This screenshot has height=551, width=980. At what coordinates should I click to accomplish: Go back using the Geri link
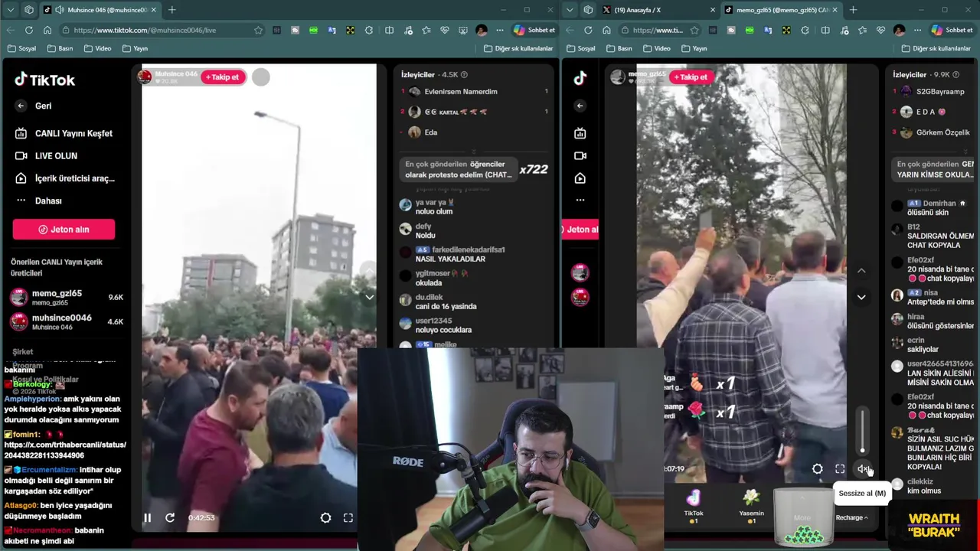[x=33, y=106]
